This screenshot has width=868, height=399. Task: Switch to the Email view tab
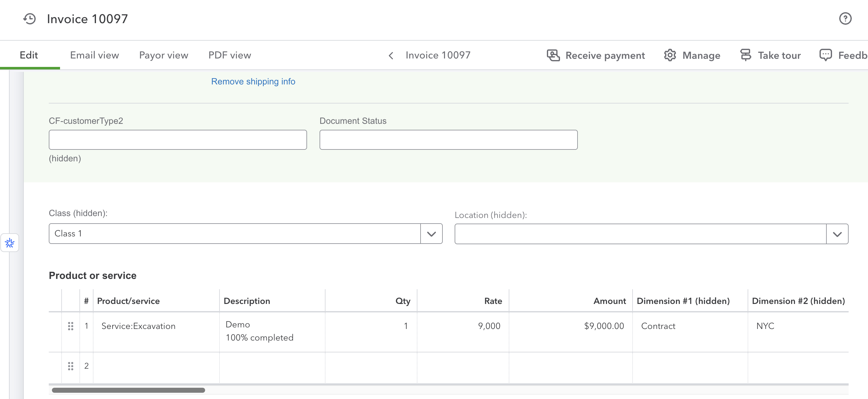[94, 55]
